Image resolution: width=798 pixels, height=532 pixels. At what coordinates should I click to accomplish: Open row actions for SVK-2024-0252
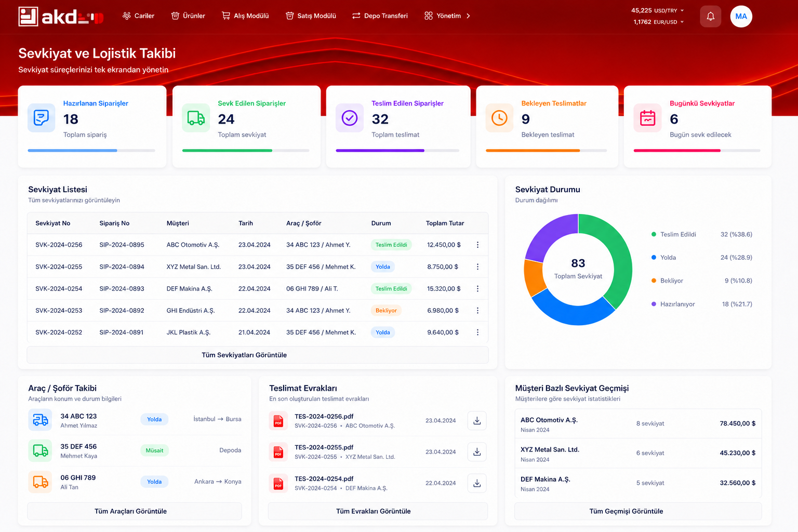[477, 332]
